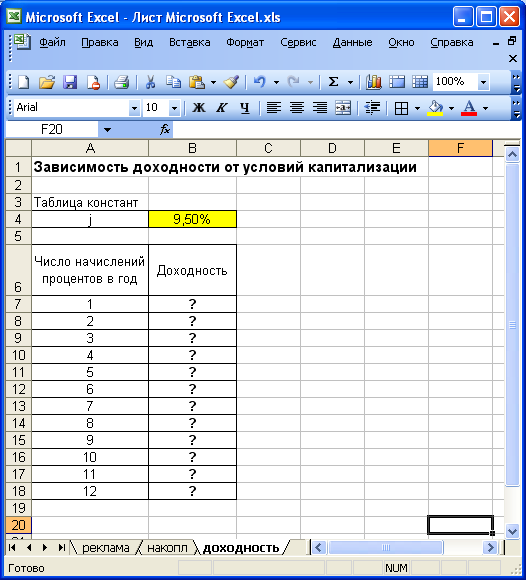The image size is (526, 580).
Task: Undo the last action
Action: pos(260,82)
